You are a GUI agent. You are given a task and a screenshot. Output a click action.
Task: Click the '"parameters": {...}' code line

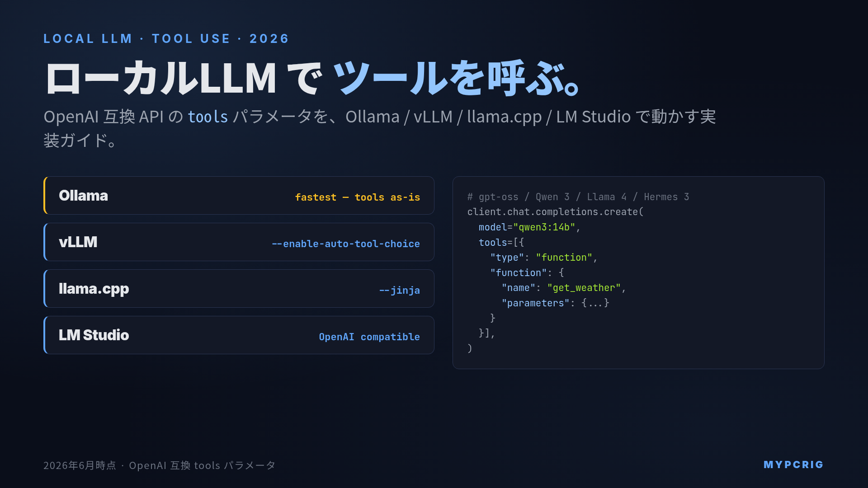point(555,303)
